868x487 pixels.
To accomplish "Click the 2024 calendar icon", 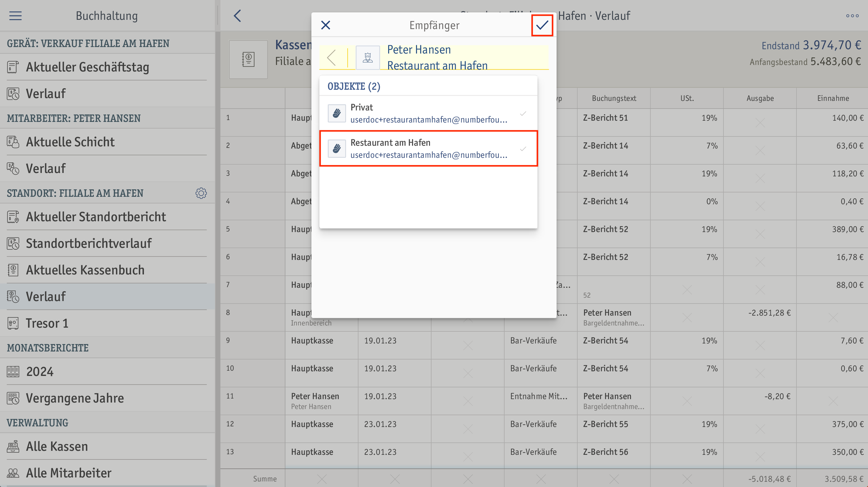I will pos(13,372).
